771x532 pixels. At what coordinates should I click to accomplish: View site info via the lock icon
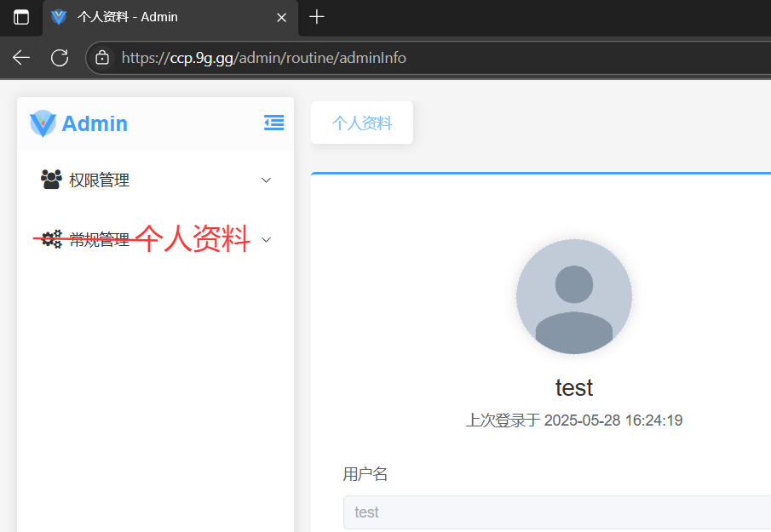tap(102, 58)
